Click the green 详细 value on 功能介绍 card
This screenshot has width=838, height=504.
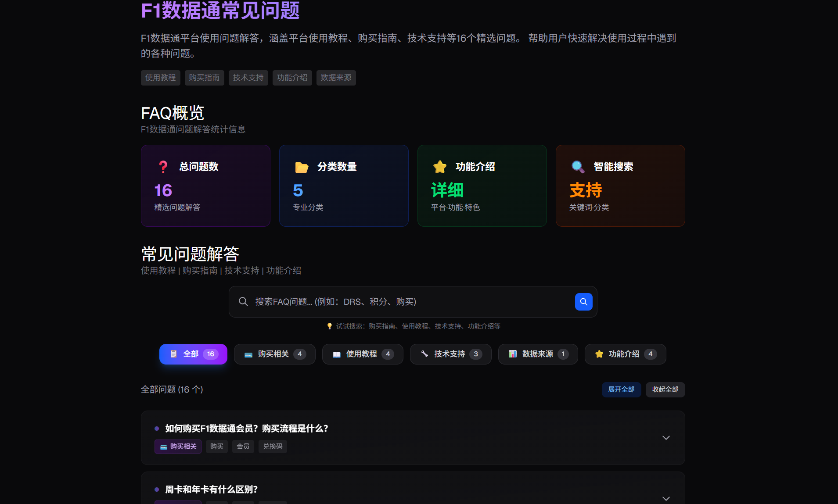click(447, 190)
